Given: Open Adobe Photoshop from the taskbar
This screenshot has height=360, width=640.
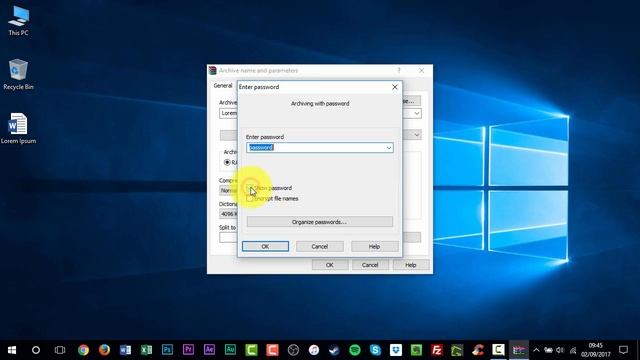Looking at the screenshot, I should coord(167,350).
